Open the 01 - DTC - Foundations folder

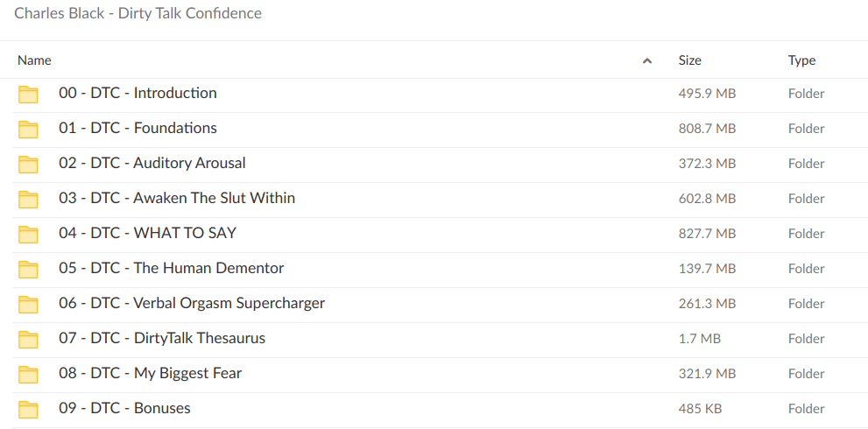coord(138,128)
